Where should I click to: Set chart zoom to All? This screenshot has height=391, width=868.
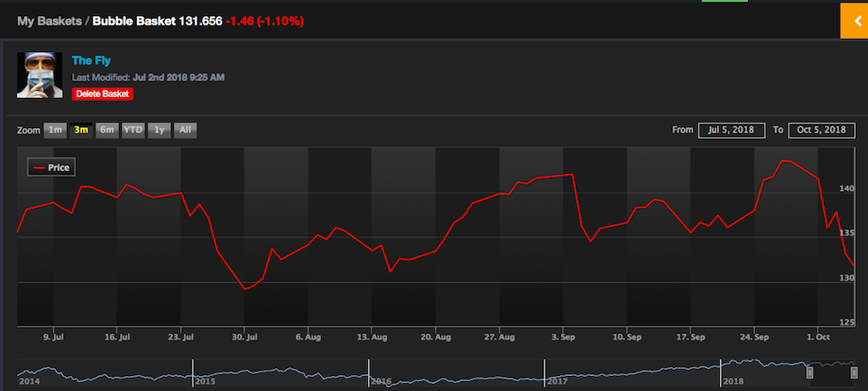point(185,130)
